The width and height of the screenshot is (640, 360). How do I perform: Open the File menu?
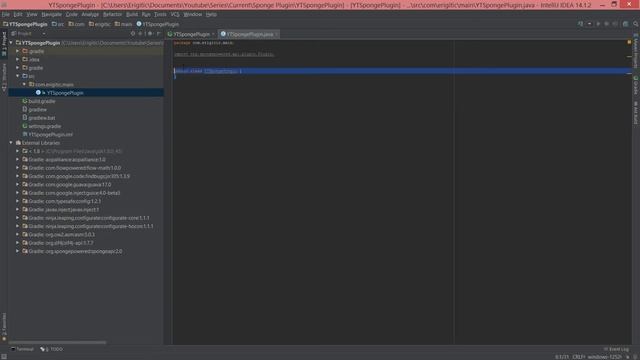(6, 14)
